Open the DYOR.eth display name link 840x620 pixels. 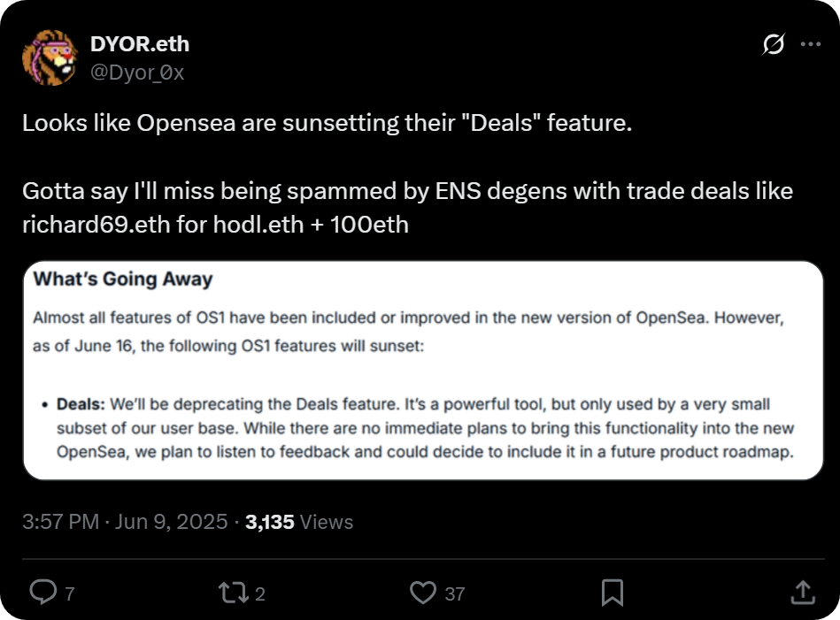(140, 43)
